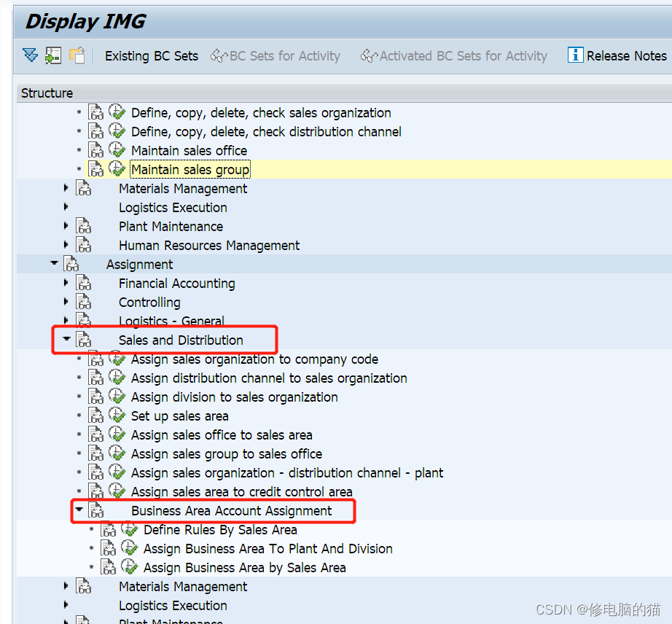Collapse the Business Area Account Assignment node
Image resolution: width=672 pixels, height=624 pixels.
click(79, 510)
